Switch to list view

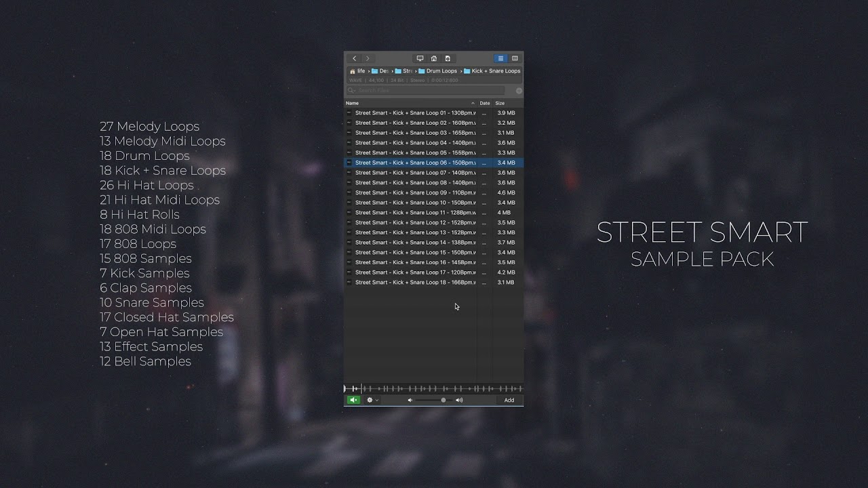tap(500, 58)
